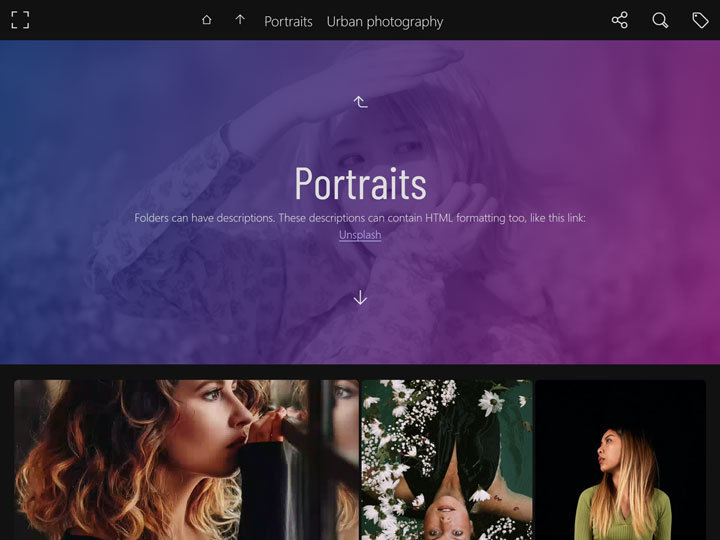Screen dimensions: 720x540
Task: Open the Urban photography folder in top bar
Action: (385, 22)
